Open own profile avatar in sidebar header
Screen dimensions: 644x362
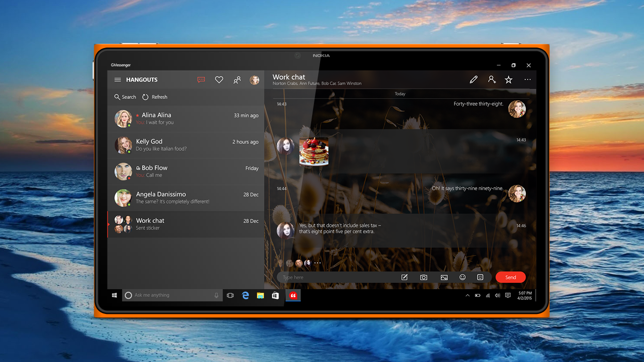[x=255, y=80]
